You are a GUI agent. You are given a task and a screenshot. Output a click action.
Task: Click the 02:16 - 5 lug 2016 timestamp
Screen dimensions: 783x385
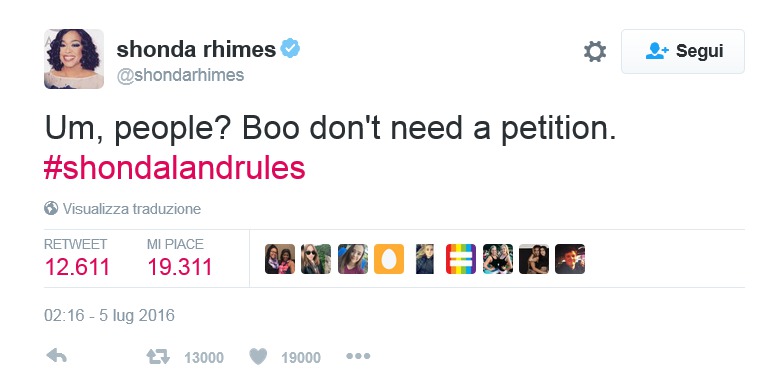click(109, 316)
